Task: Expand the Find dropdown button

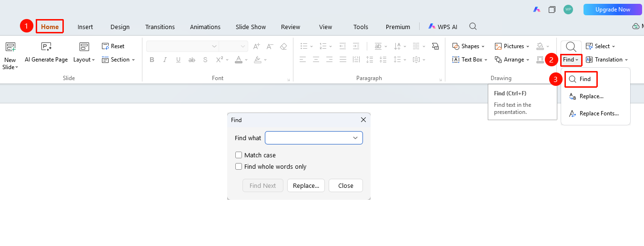Action: 571,60
